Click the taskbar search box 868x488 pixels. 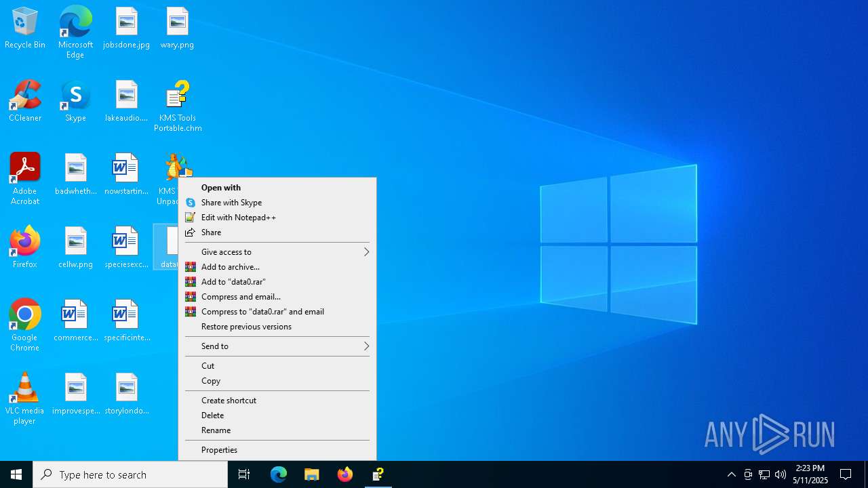130,474
